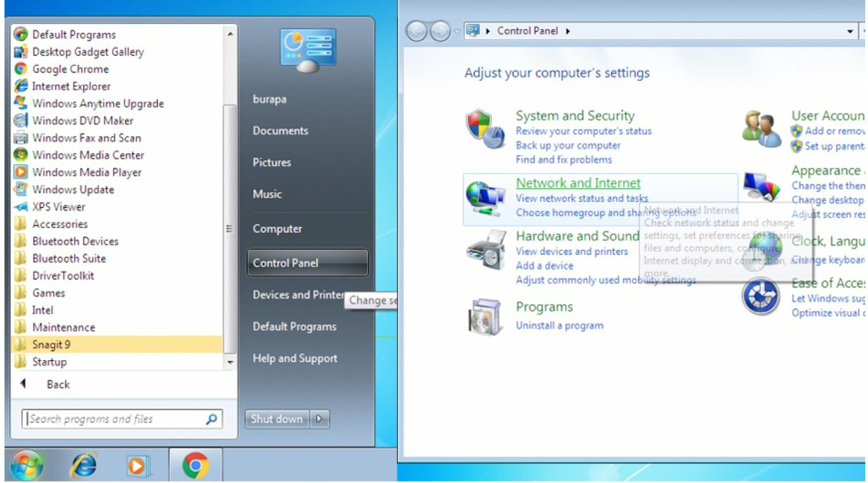868x483 pixels.
Task: Click the Forward arrow in Control Panel window
Action: point(440,31)
